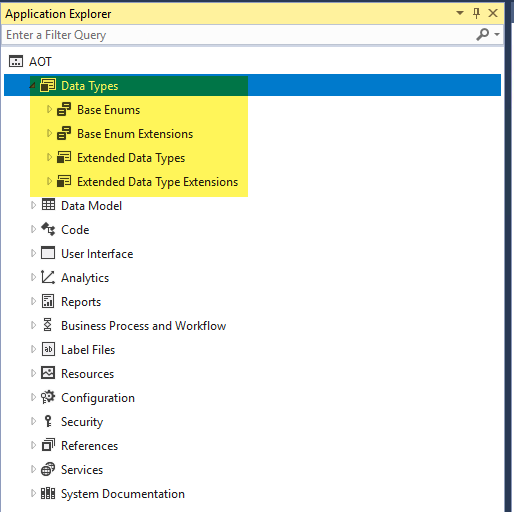
Task: Click the Configuration gears icon
Action: 48,397
